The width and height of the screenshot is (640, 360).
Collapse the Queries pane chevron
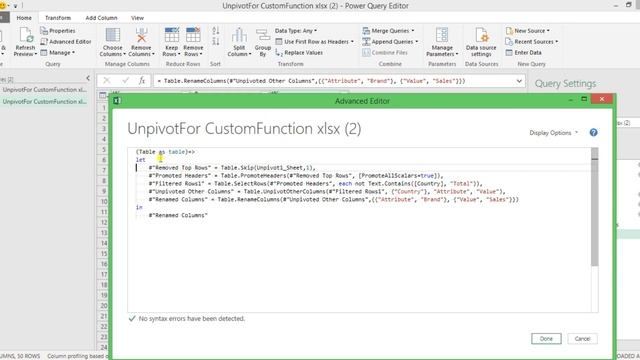pos(88,78)
